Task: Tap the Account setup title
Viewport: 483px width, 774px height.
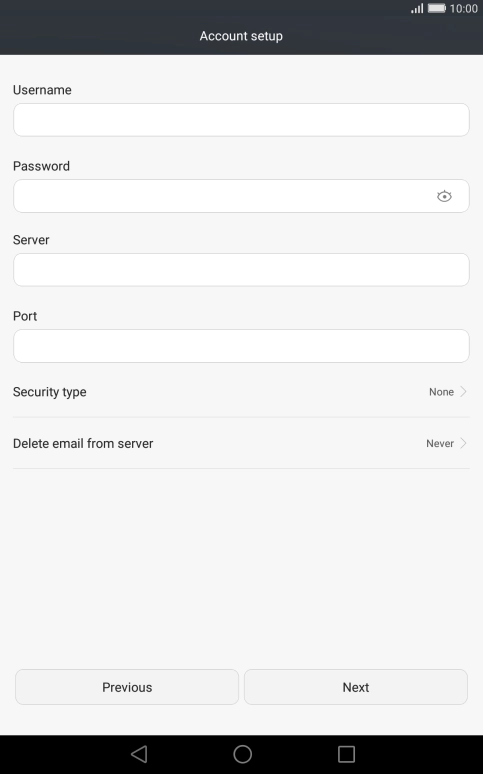Action: pos(241,36)
